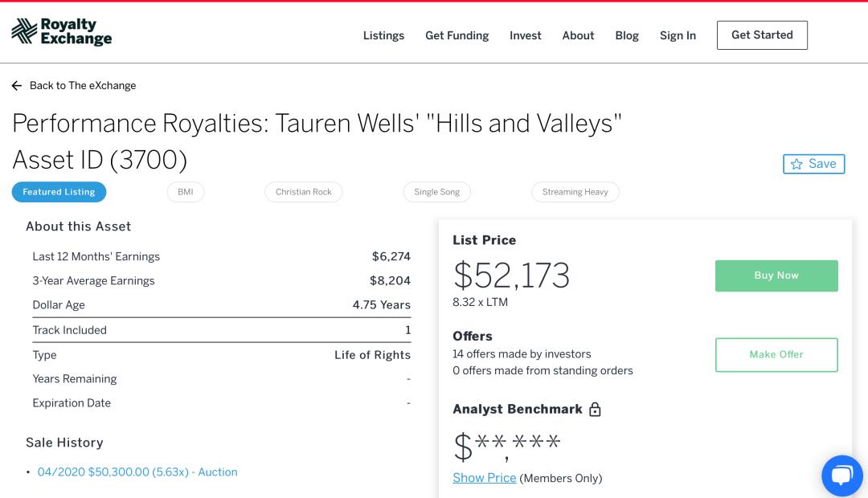Open the chat widget bubble
The image size is (868, 498).
841,476
